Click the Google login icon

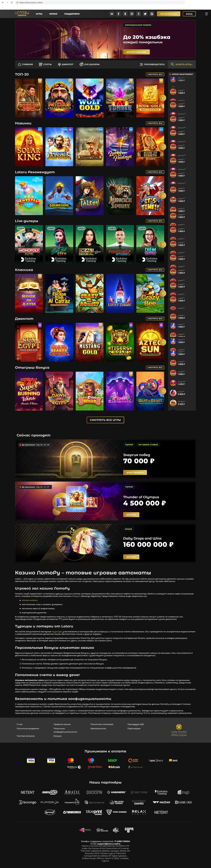(152, 14)
